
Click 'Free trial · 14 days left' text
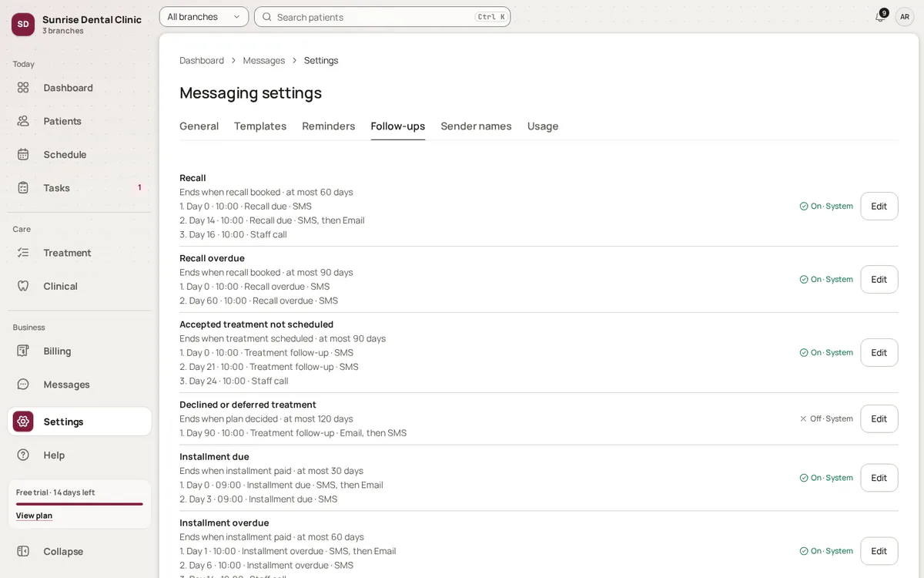click(x=55, y=492)
